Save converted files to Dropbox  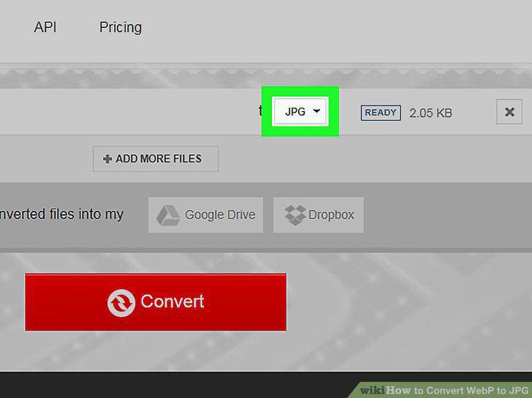(x=319, y=214)
